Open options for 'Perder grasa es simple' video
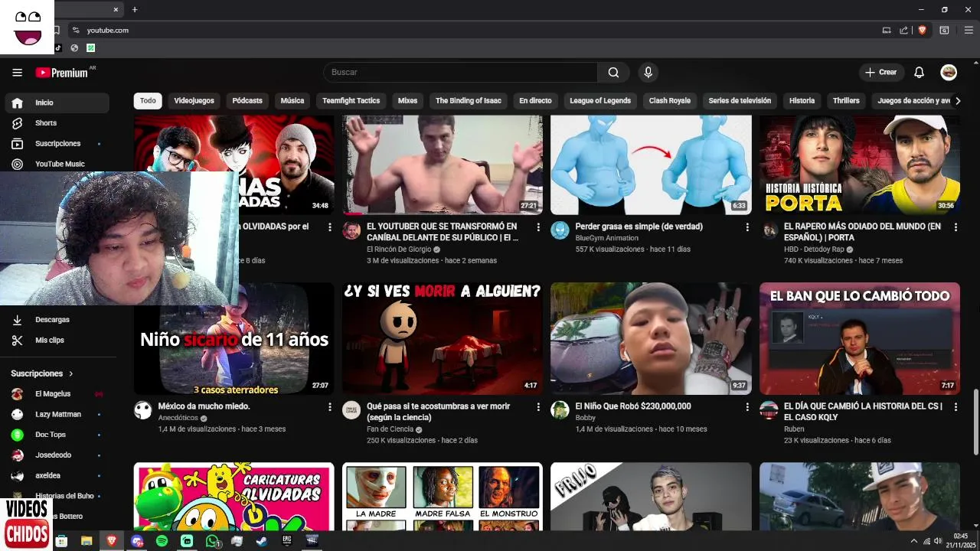 pos(747,227)
